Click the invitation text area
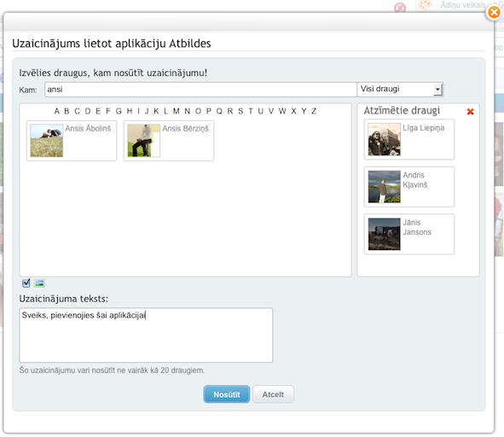Screen dimensions: 504x437 tap(146, 335)
